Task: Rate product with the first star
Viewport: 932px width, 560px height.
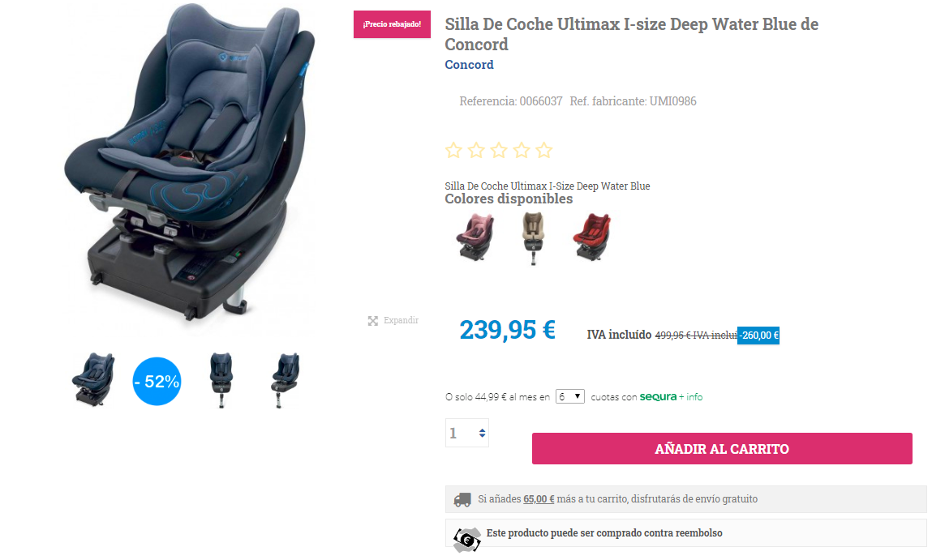Action: [453, 150]
